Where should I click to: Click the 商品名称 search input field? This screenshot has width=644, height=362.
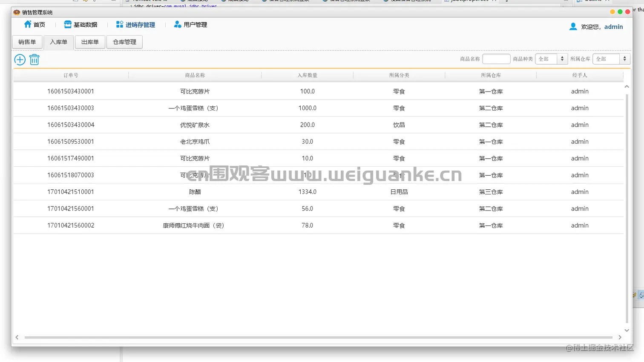pos(496,59)
